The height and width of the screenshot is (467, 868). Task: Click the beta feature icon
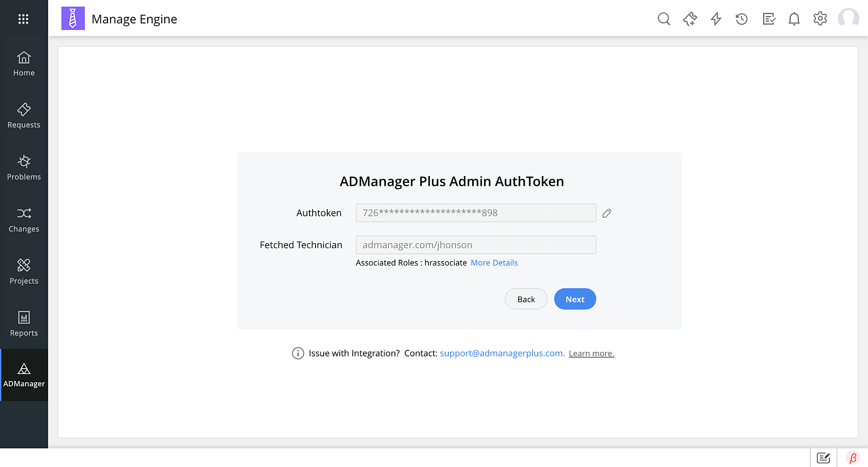pos(853,458)
